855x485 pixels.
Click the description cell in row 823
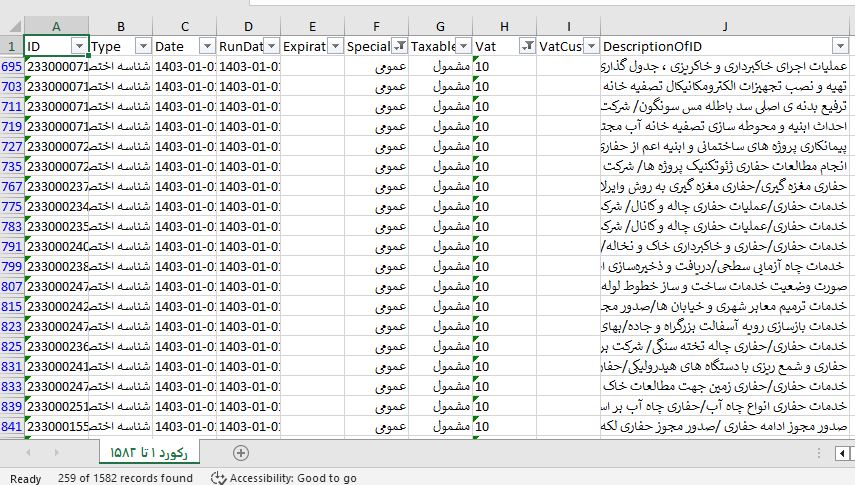pyautogui.click(x=725, y=326)
